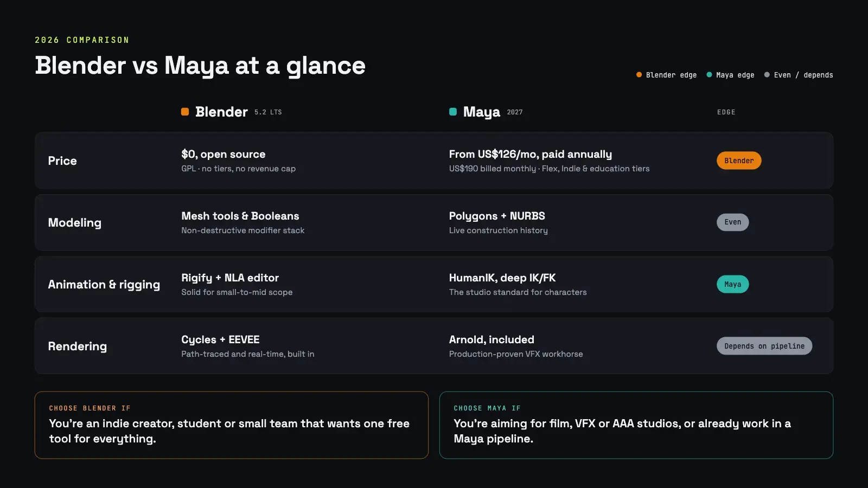
Task: Click the 'Animation & rigging' row label
Action: [104, 285]
